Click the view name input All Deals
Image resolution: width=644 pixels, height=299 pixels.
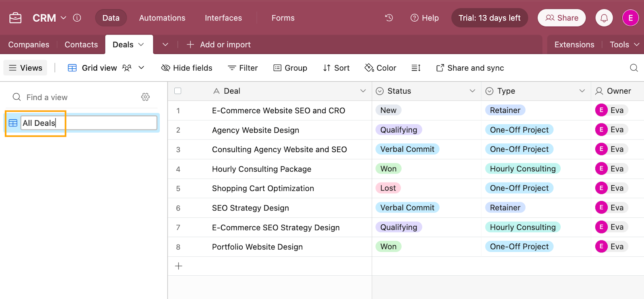point(89,123)
